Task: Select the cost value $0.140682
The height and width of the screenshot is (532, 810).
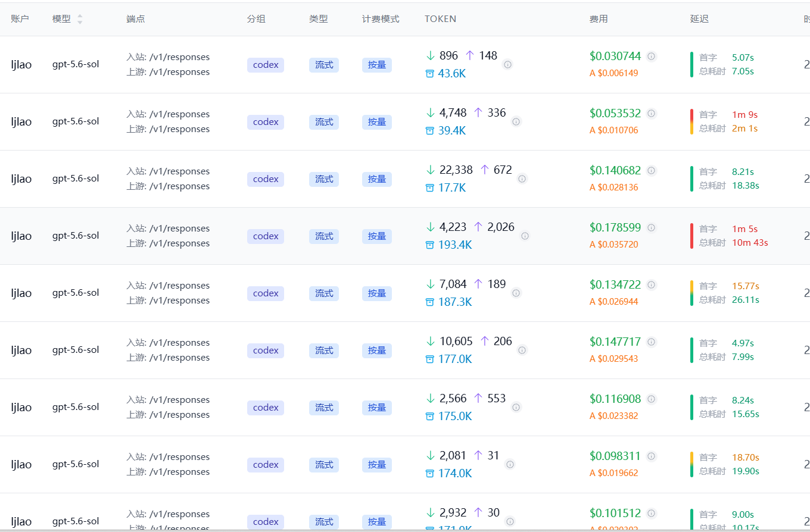Action: [x=615, y=170]
